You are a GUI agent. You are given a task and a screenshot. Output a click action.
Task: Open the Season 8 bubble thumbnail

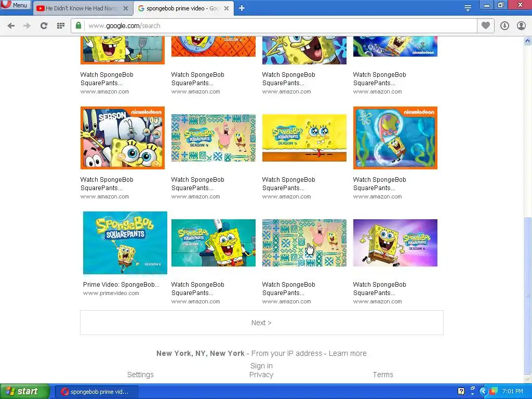395,138
